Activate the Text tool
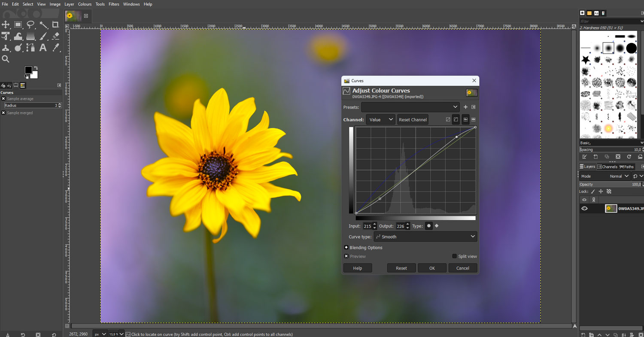Screen dimensions: 644x337 tap(43, 48)
